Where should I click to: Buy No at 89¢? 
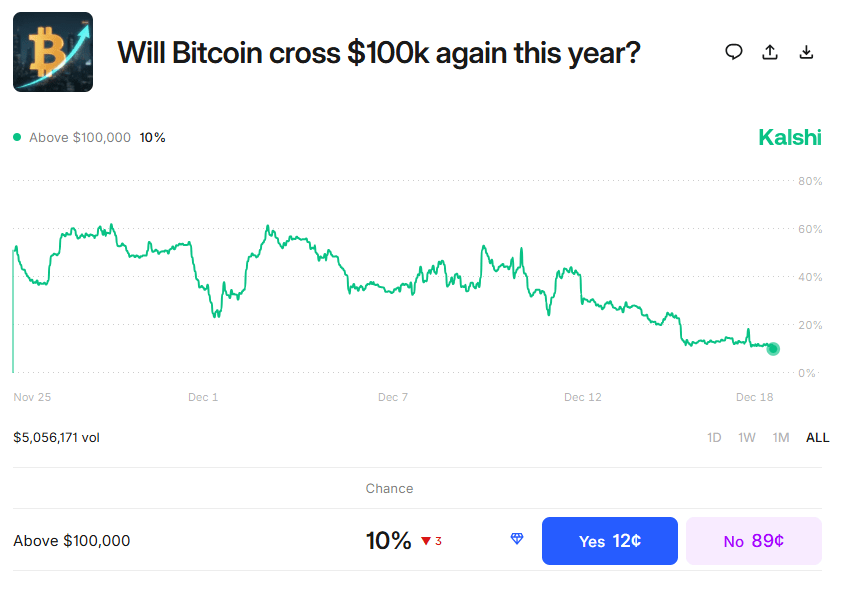[x=753, y=541]
